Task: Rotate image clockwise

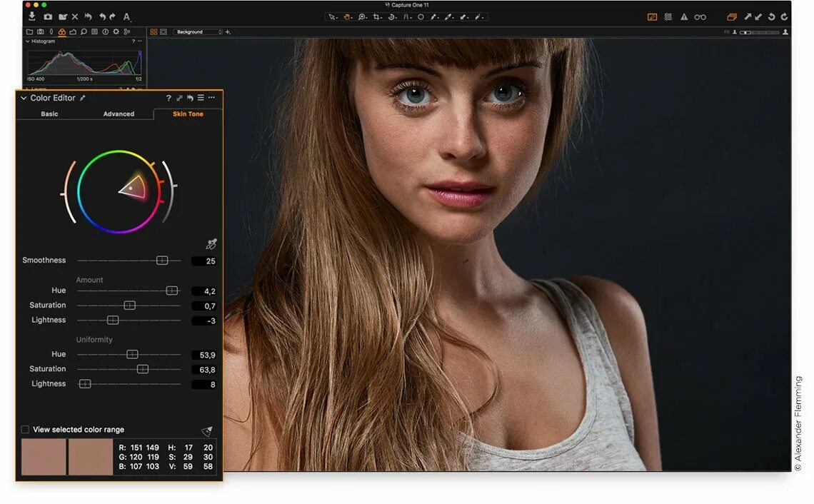Action: [x=784, y=17]
